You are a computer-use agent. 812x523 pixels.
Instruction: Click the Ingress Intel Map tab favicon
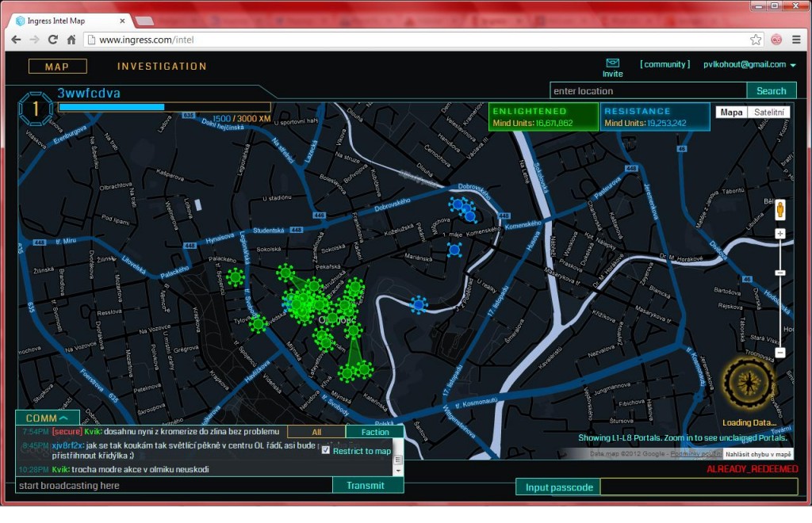click(20, 21)
